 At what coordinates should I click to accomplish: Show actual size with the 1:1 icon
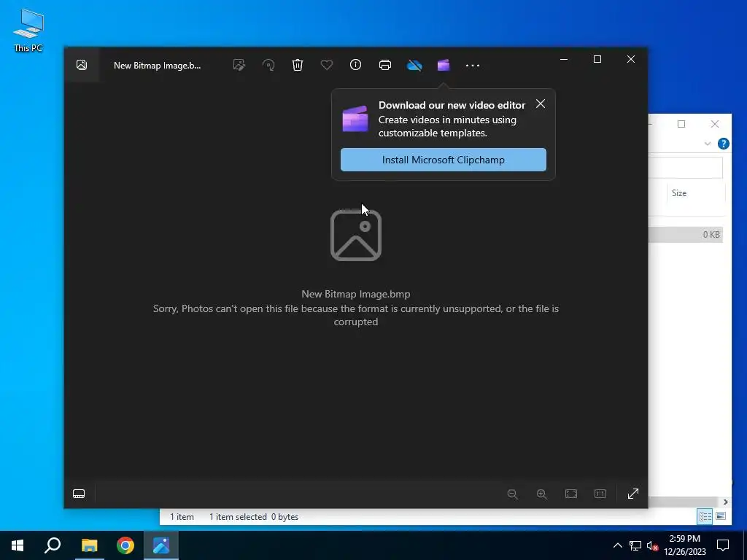[600, 494]
